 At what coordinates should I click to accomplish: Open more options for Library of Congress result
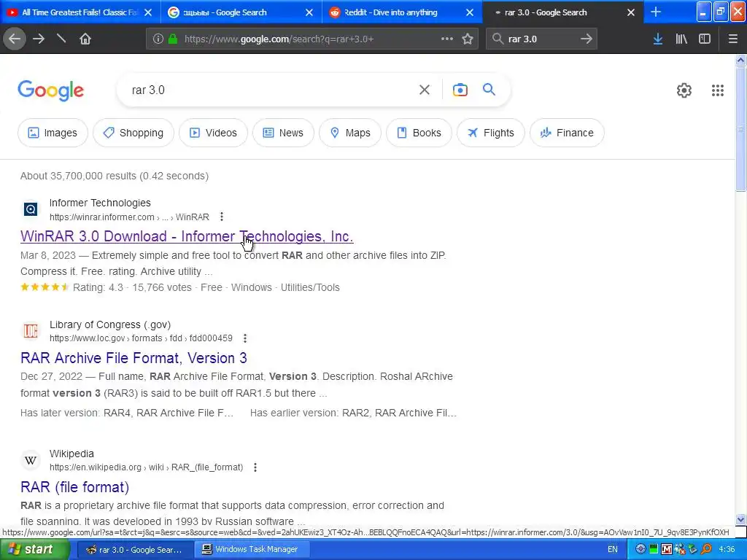click(245, 338)
